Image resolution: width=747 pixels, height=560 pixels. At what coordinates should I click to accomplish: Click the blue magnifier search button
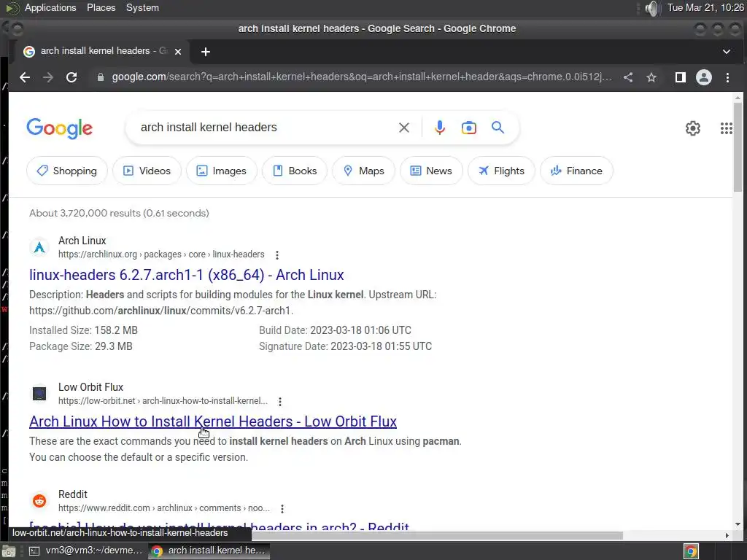click(498, 128)
